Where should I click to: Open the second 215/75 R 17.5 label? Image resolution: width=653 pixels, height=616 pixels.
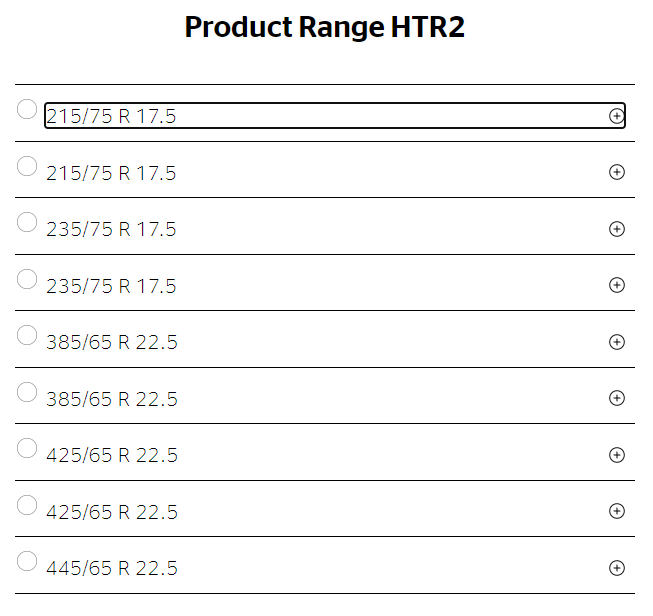pyautogui.click(x=111, y=174)
